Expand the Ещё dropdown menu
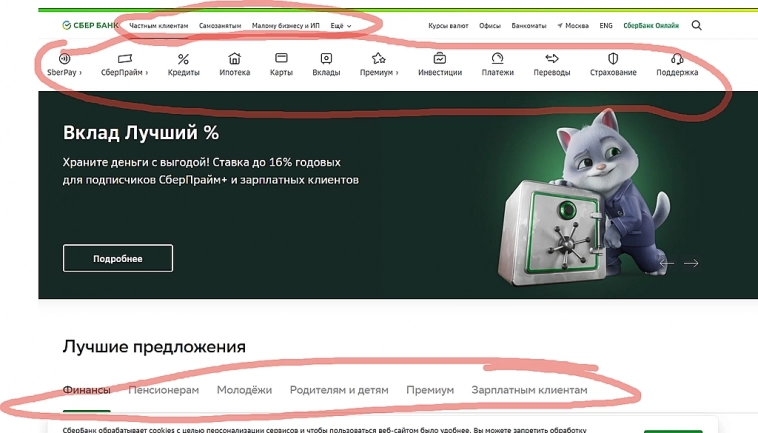 [341, 26]
